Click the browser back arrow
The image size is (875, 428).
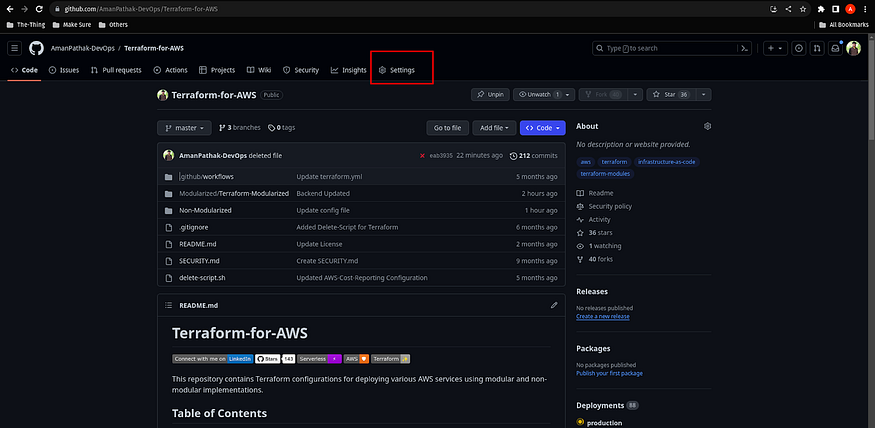pos(9,9)
